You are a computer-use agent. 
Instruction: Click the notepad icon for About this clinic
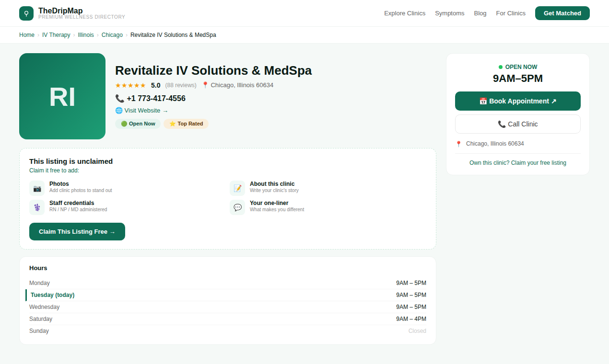point(237,188)
